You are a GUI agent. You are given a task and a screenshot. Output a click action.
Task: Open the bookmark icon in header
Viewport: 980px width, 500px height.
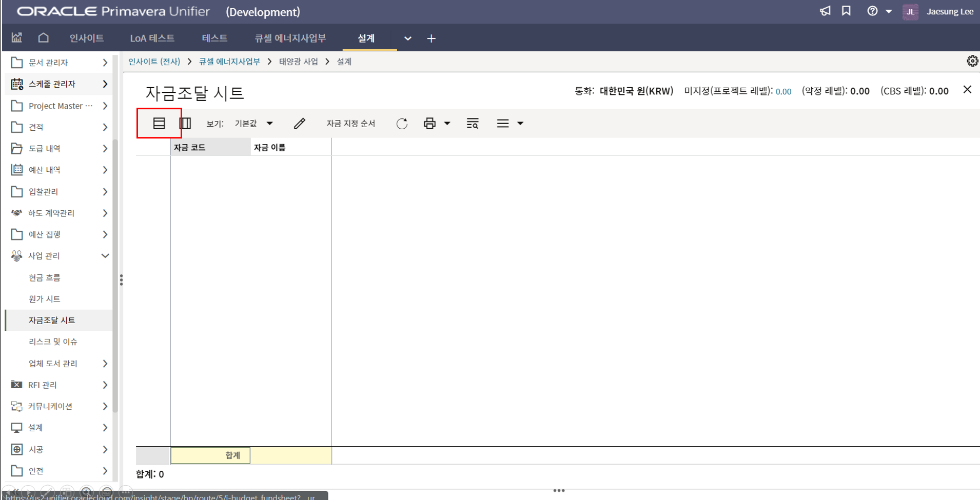[x=846, y=11]
